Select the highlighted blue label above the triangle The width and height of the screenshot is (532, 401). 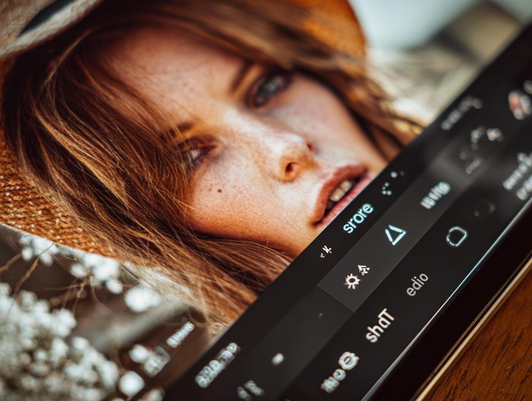[435, 194]
